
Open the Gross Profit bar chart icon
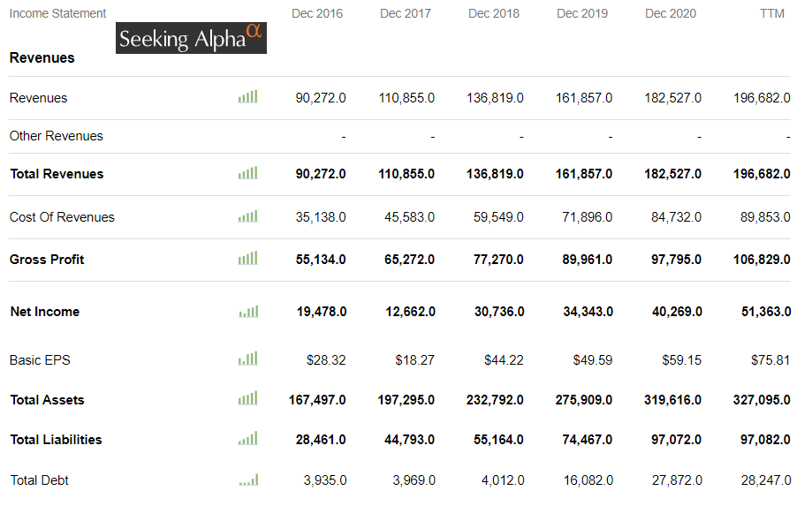(x=248, y=259)
